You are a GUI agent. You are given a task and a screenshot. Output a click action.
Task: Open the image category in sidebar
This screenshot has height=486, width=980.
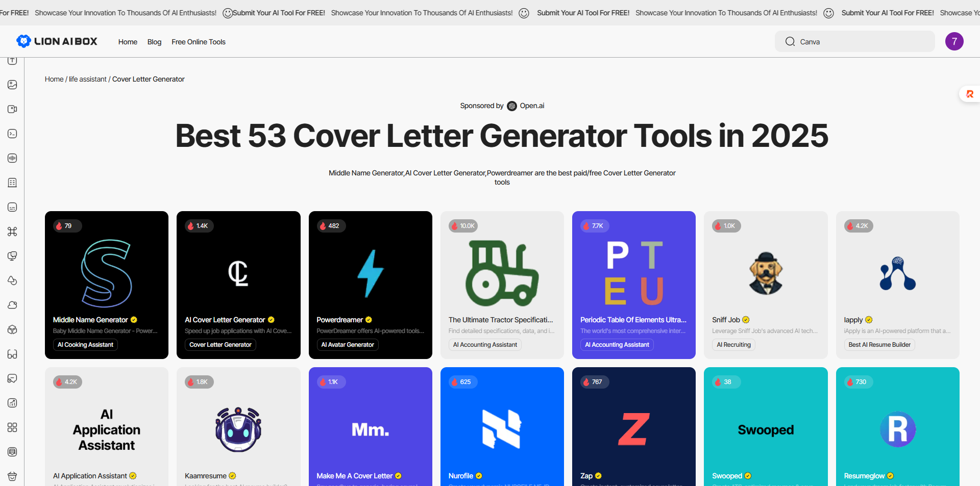click(x=12, y=85)
